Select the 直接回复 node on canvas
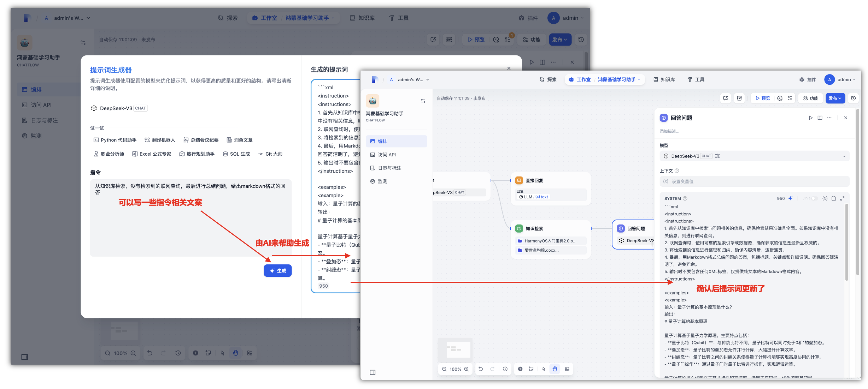This screenshot has width=868, height=389. 551,188
